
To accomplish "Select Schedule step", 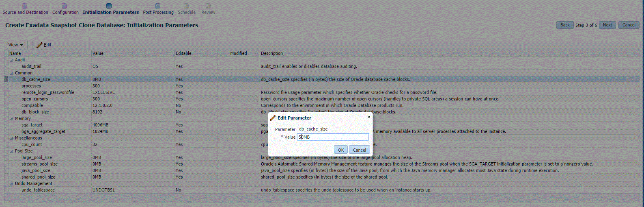I will click(x=187, y=12).
